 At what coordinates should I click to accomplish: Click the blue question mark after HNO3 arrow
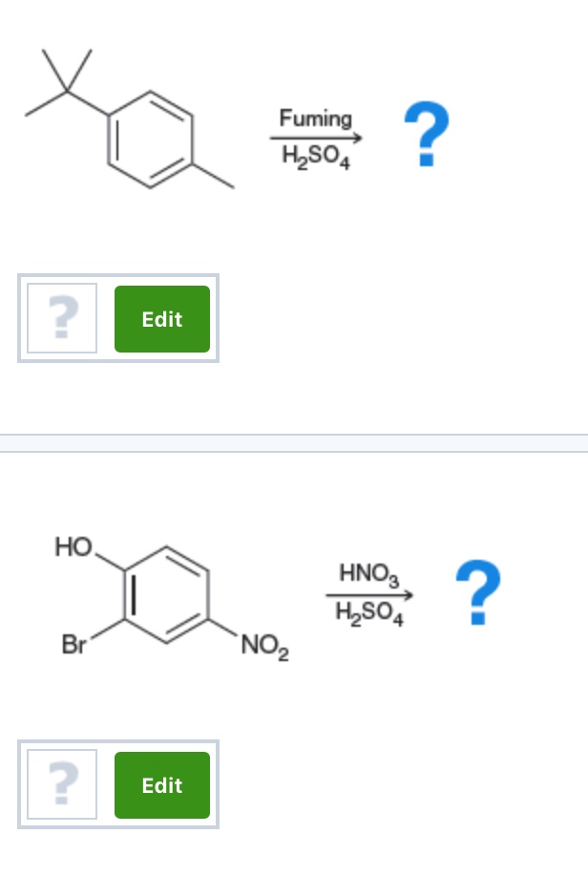(x=480, y=592)
